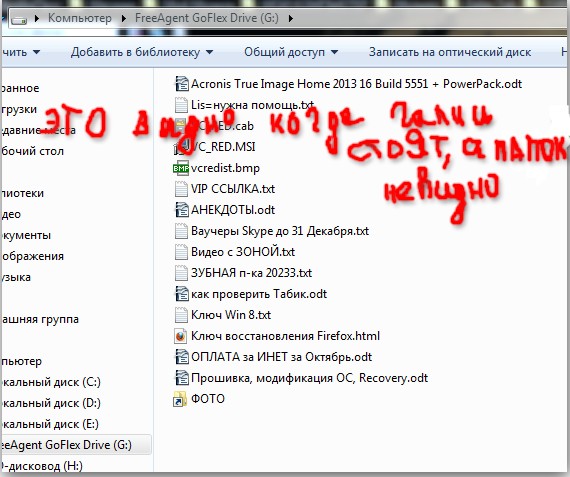
Task: Expand the arrow after FreeAgent GoFlex Drive breadcrumb
Action: pos(290,18)
